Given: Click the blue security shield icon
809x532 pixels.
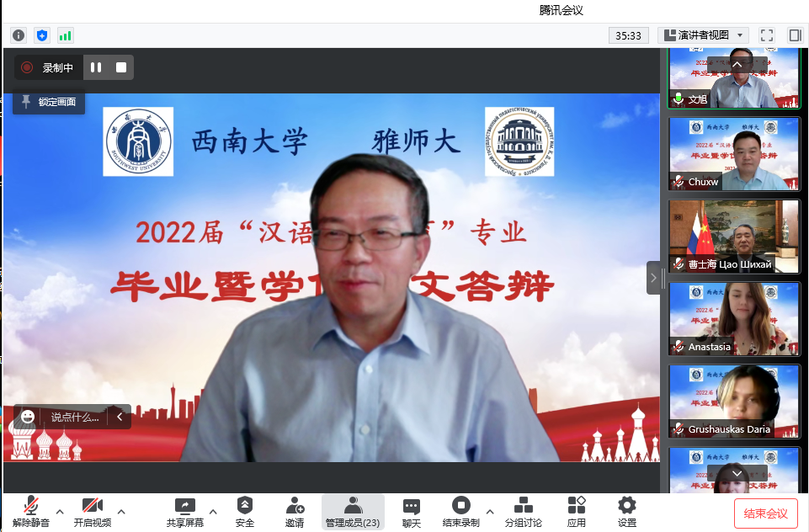Looking at the screenshot, I should (42, 35).
